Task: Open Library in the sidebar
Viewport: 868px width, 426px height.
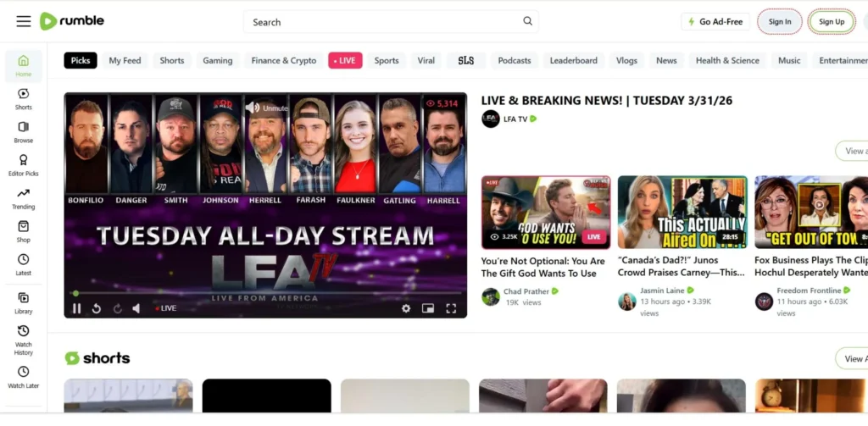Action: coord(23,303)
